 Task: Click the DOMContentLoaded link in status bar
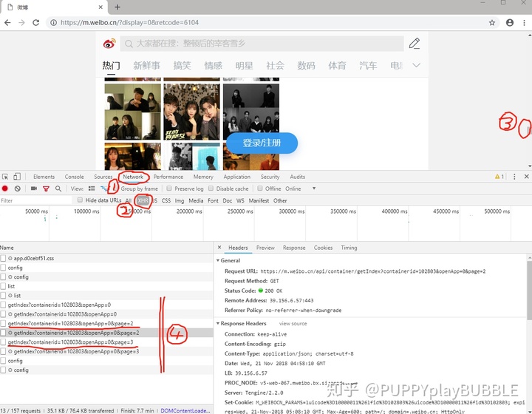[x=185, y=410]
